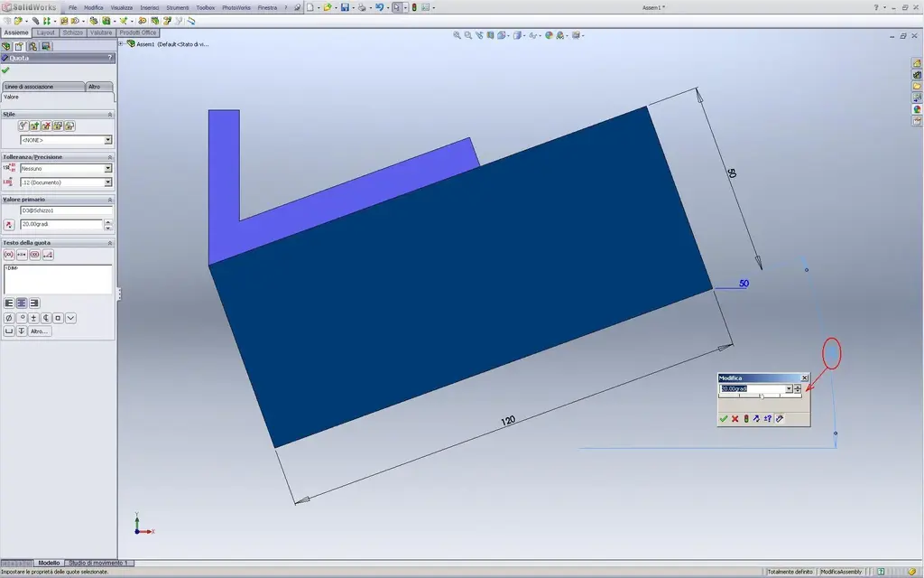Click the ±? increment value icon in Modifica
The height and width of the screenshot is (578, 924).
tap(768, 419)
